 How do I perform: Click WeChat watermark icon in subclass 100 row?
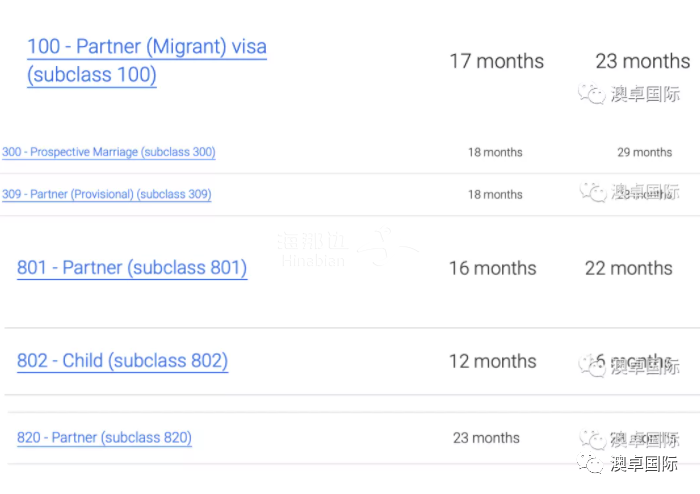tap(592, 95)
